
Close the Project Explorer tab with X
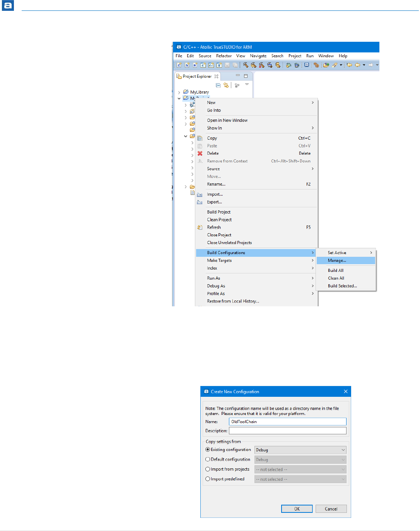point(217,76)
